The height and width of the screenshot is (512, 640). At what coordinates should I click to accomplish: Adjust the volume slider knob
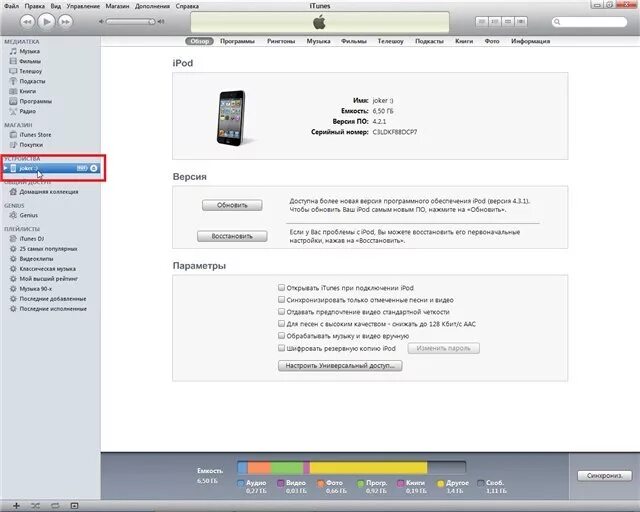click(x=151, y=21)
